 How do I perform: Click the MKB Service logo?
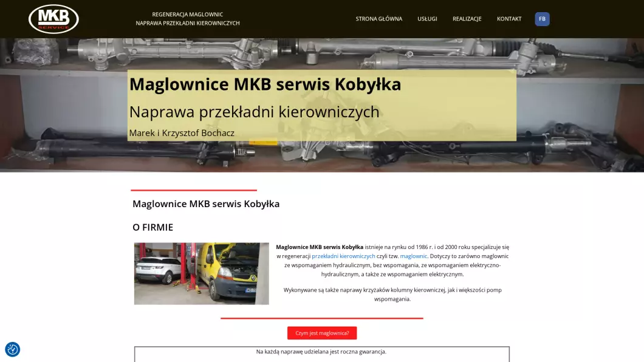[54, 19]
